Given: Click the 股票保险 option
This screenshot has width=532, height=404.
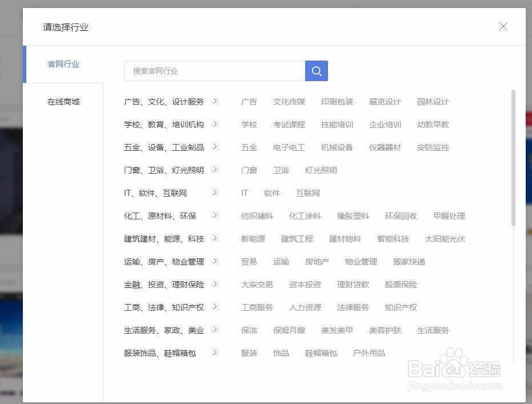Looking at the screenshot, I should pyautogui.click(x=401, y=284).
